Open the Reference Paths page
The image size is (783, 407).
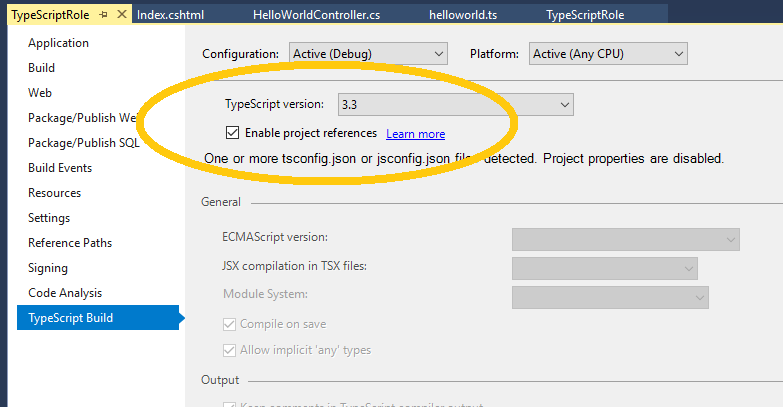tap(70, 243)
